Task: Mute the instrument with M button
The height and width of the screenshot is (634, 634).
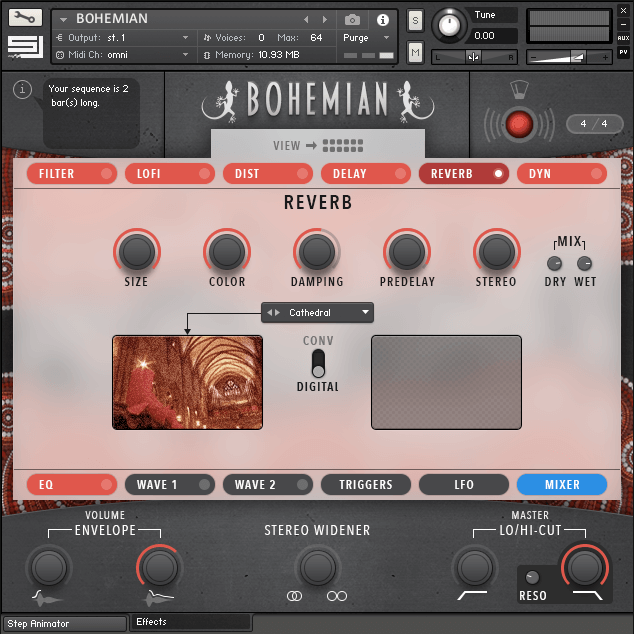Action: [415, 51]
